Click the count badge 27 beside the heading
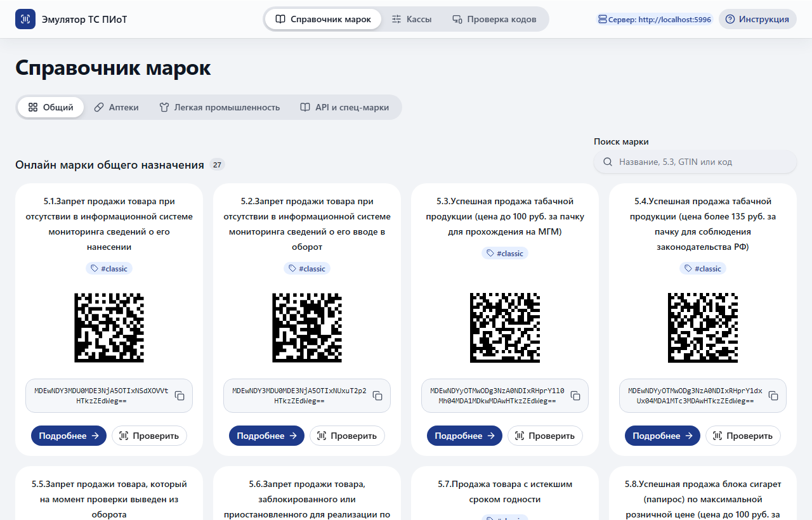This screenshot has width=812, height=520. (218, 165)
